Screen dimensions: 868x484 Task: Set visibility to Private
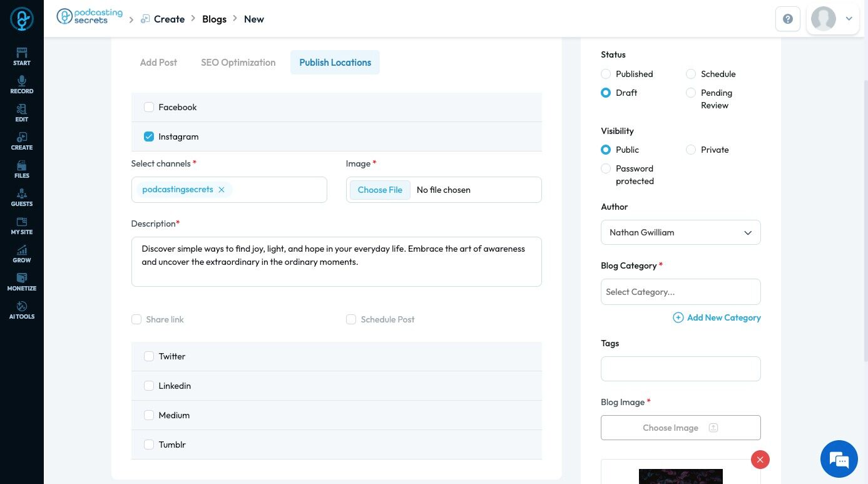pos(691,150)
